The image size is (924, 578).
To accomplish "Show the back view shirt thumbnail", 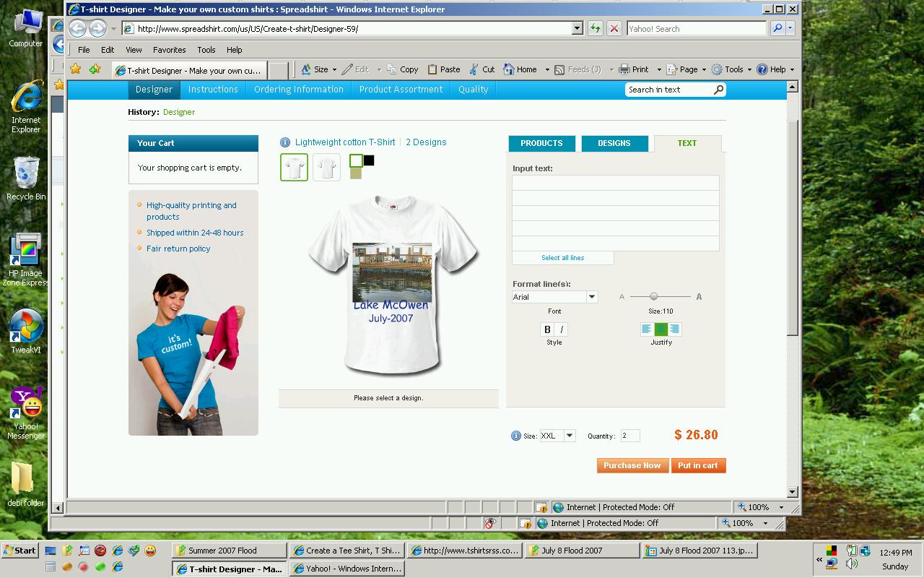I will coord(326,168).
